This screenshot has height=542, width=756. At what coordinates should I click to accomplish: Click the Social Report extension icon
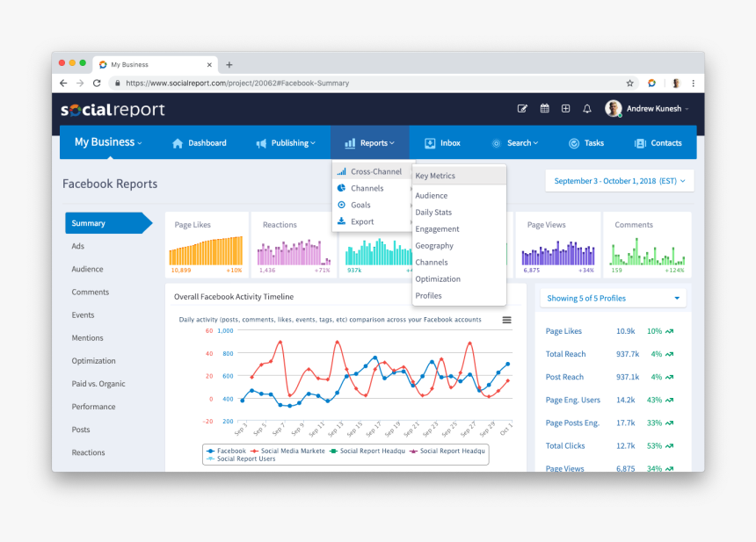(651, 83)
